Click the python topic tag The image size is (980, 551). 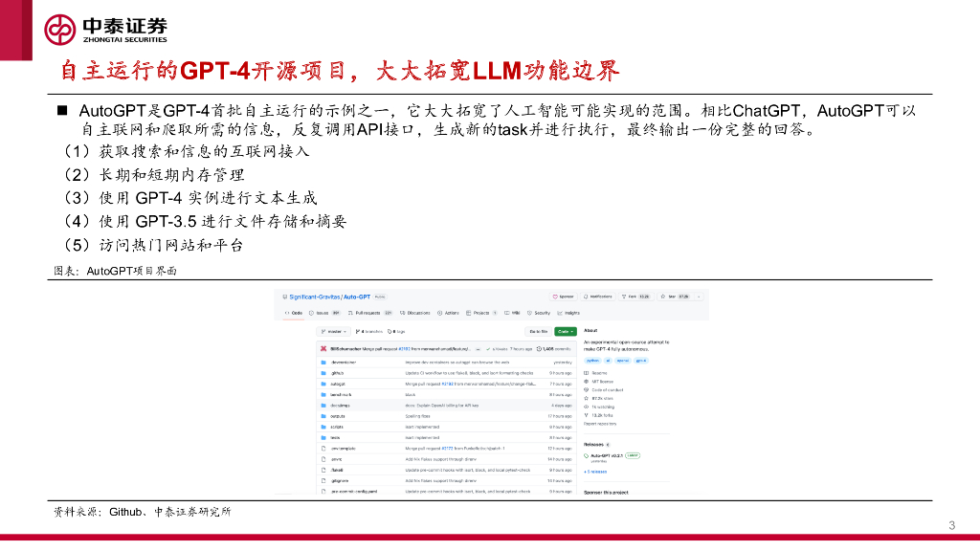coord(592,361)
